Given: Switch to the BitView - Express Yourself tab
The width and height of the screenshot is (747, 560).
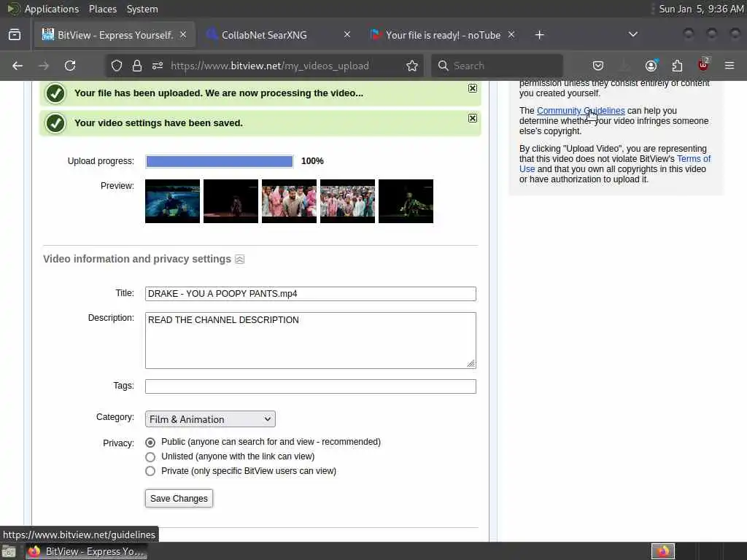Looking at the screenshot, I should pos(115,35).
